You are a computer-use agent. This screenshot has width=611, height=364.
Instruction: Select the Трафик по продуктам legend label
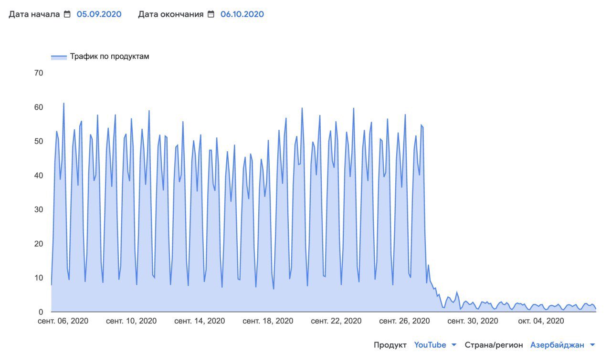[110, 56]
